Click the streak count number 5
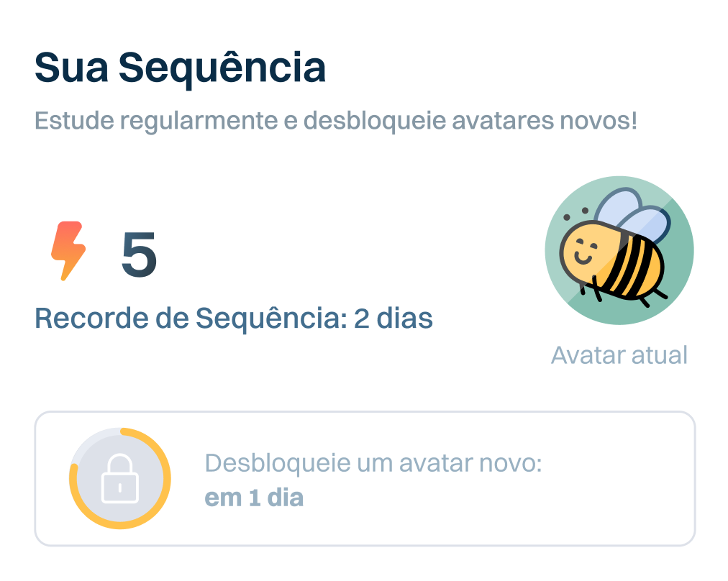Image resolution: width=728 pixels, height=581 pixels. tap(139, 255)
